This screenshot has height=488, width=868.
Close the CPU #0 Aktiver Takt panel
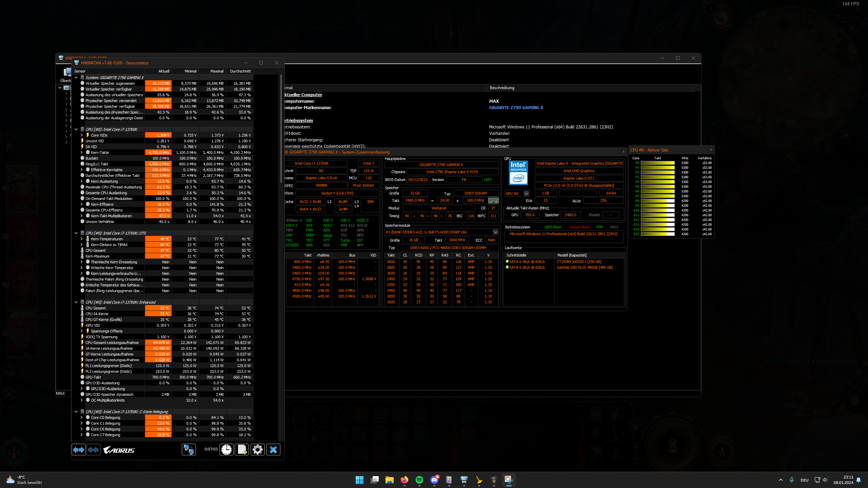click(x=711, y=150)
